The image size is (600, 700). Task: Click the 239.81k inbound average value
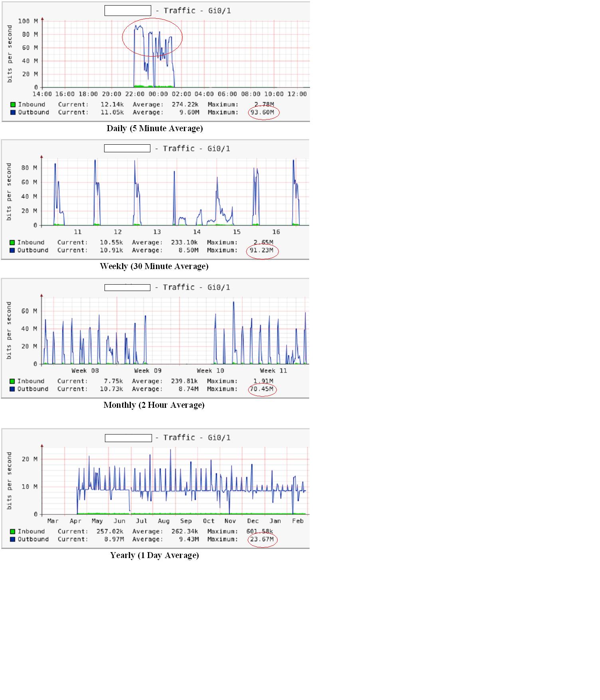pos(184,381)
